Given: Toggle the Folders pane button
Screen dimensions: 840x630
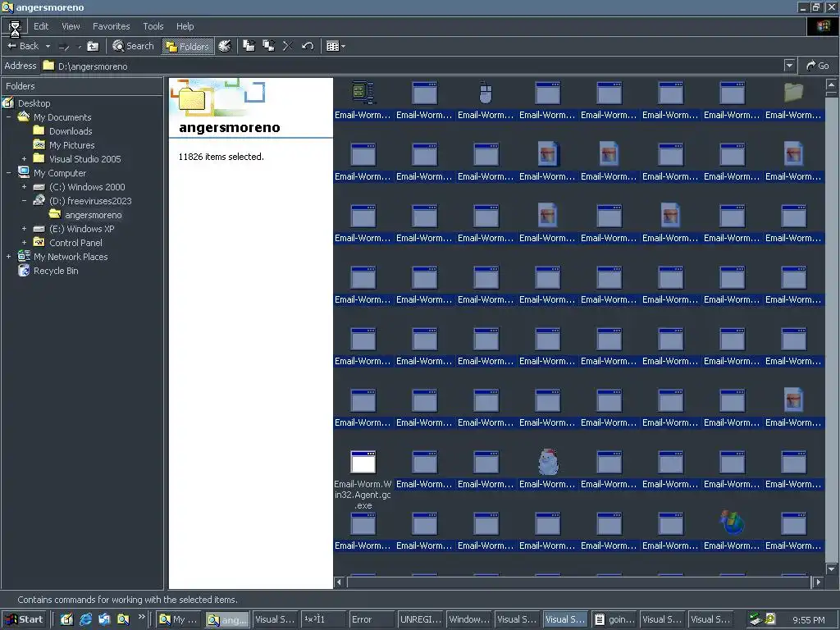Looking at the screenshot, I should (x=188, y=46).
